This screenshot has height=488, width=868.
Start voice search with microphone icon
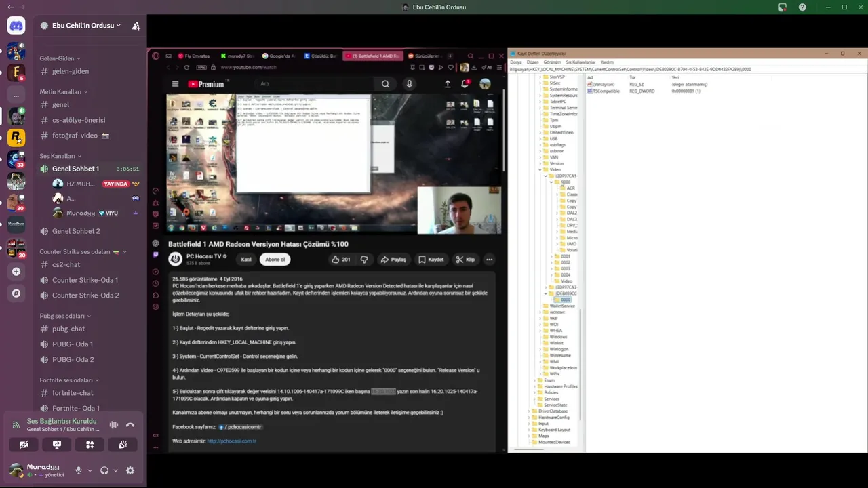tap(409, 84)
